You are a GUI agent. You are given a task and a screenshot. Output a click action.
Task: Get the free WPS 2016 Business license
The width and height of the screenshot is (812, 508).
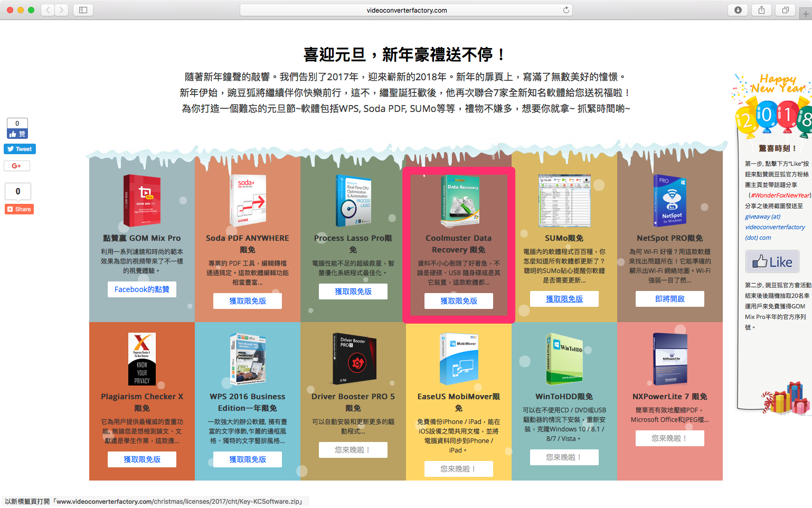point(248,459)
